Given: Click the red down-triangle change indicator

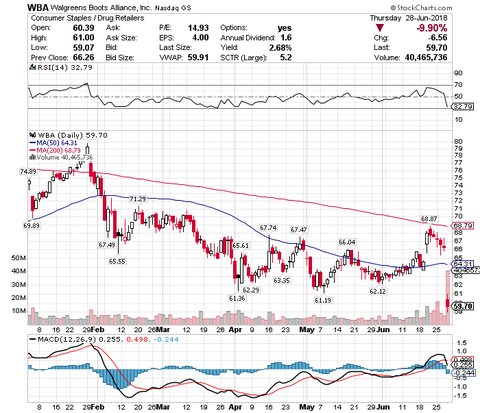Looking at the screenshot, I should [379, 28].
